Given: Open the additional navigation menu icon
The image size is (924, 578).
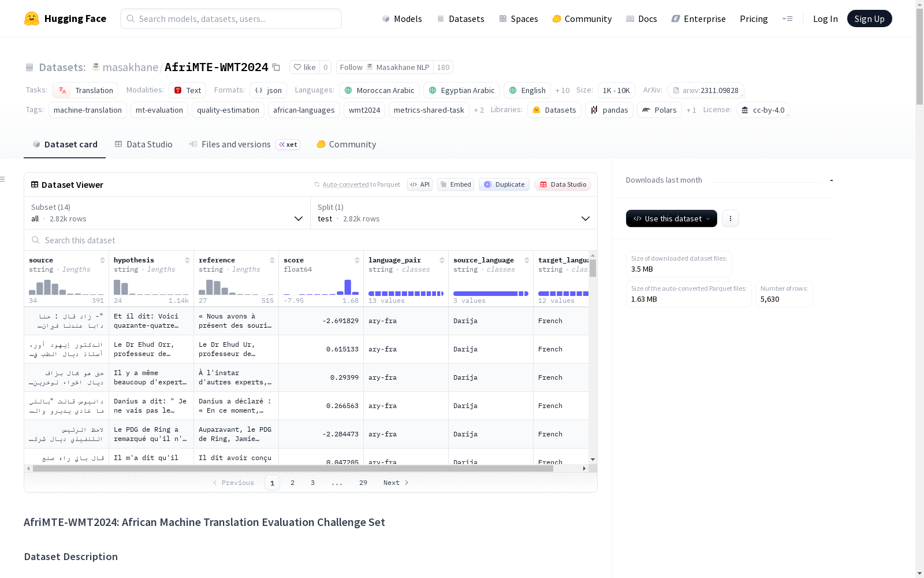Looking at the screenshot, I should [787, 18].
